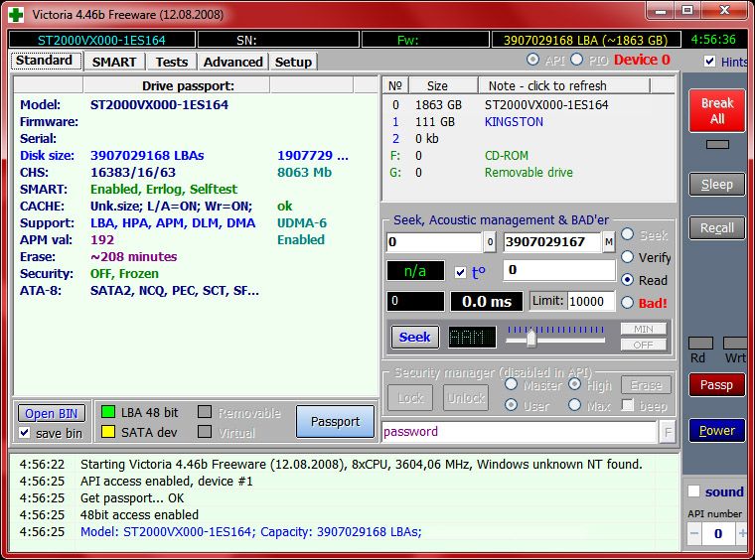Image resolution: width=755 pixels, height=560 pixels.
Task: Open the Tests tab
Action: point(172,62)
